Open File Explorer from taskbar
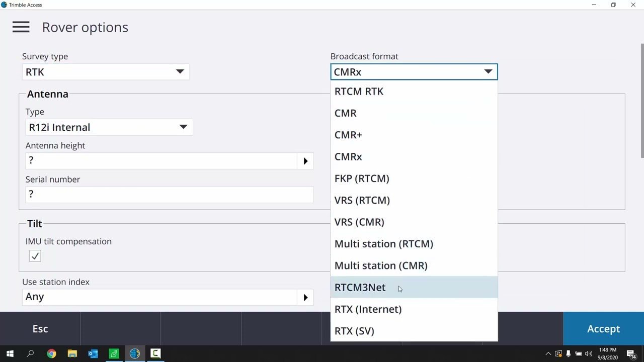The height and width of the screenshot is (362, 644). tap(72, 353)
